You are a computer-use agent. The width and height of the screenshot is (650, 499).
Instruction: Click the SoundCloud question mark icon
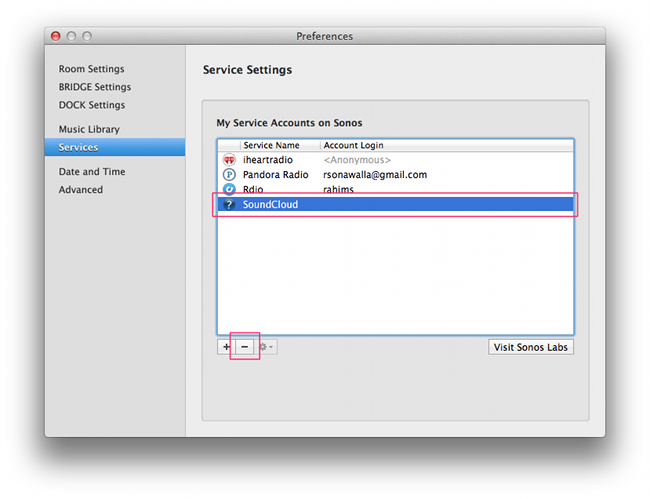[x=229, y=205]
